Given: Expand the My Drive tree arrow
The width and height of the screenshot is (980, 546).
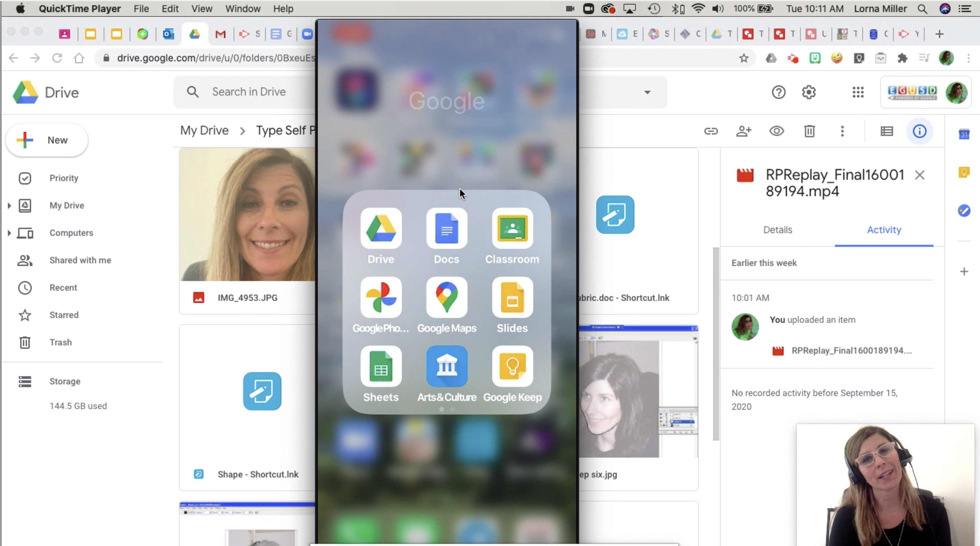Looking at the screenshot, I should (9, 206).
